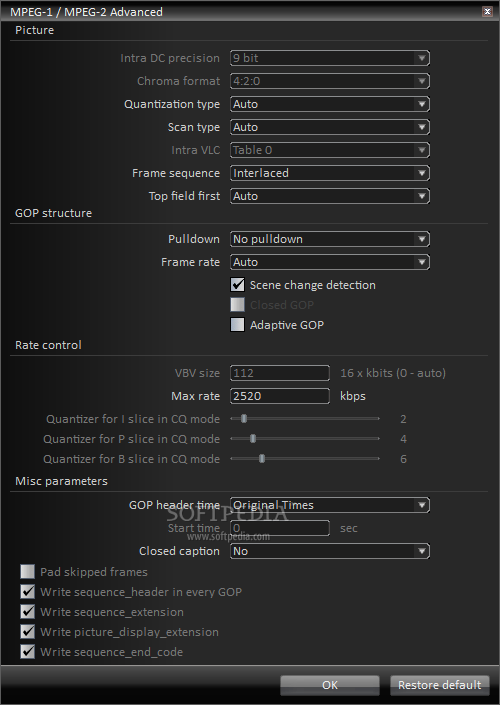Close the MPEG-1 / MPEG-2 Advanced dialog
500x705 pixels.
[x=487, y=12]
